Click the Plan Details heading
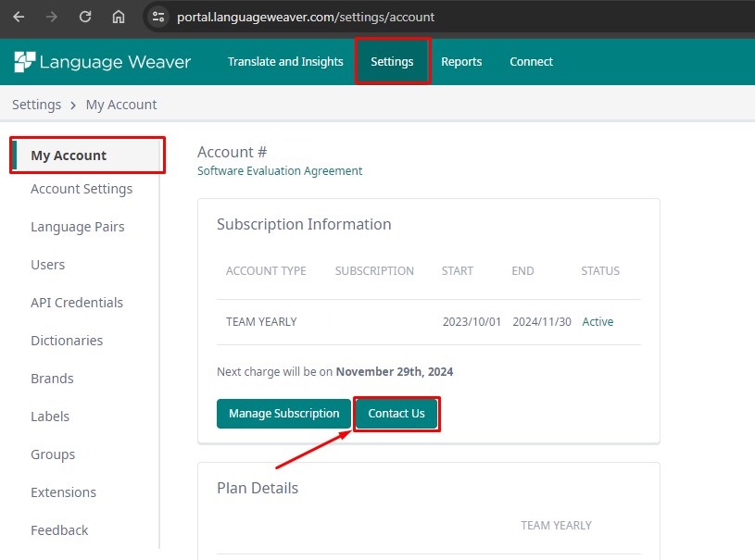Viewport: 755px width, 560px height. 258,488
